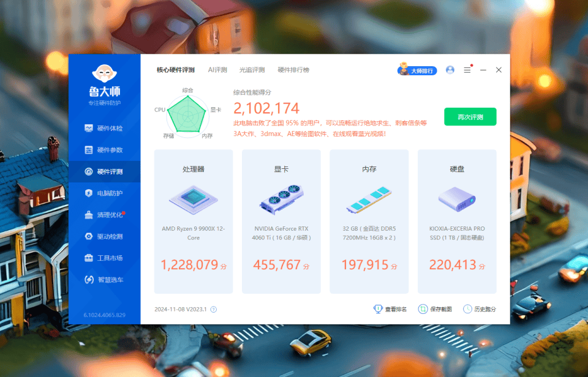Open 智慧选车 in the sidebar
The image size is (588, 377).
[104, 280]
